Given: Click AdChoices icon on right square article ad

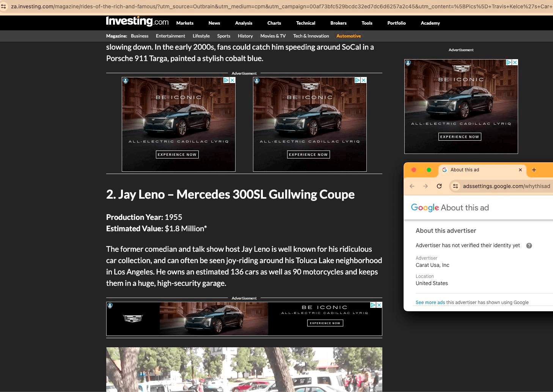Looking at the screenshot, I should pyautogui.click(x=357, y=80).
